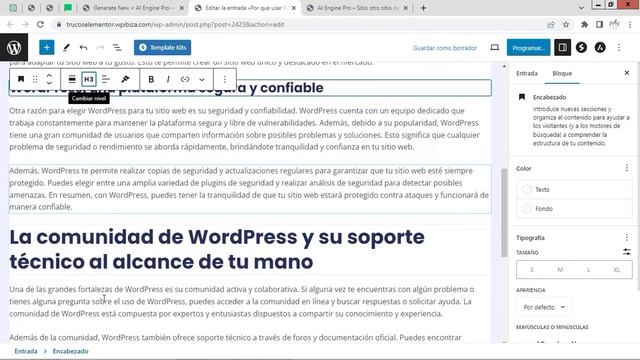Viewport: 640px width, 360px height.
Task: Switch to 'Generate New < AI Engine Pro' tab
Action: click(133, 8)
